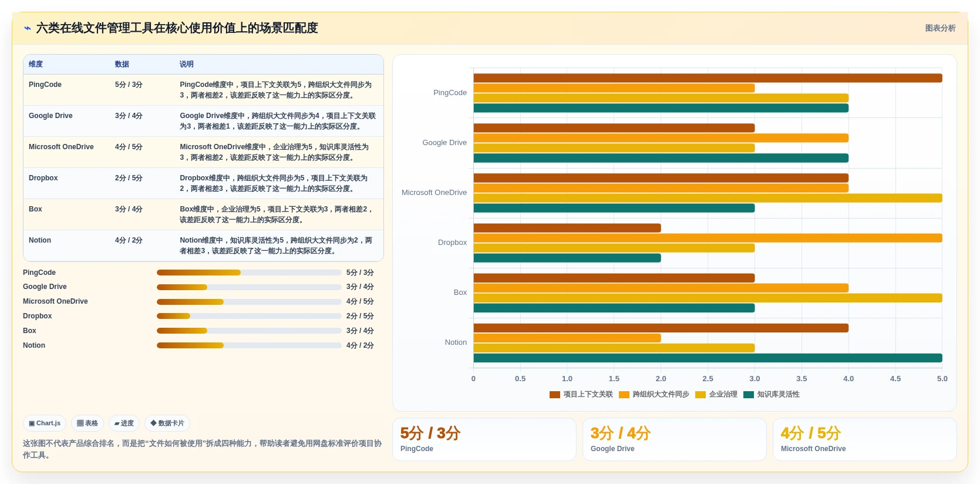This screenshot has height=484, width=980.
Task: Click the Microsoft OneDrive progress bar
Action: tap(249, 302)
